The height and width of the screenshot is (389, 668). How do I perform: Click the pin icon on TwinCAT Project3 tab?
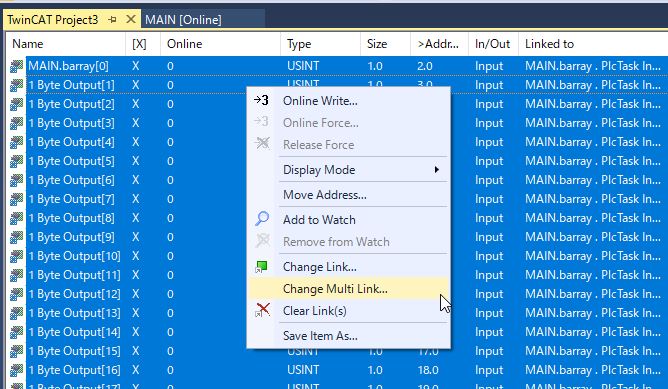[x=112, y=20]
